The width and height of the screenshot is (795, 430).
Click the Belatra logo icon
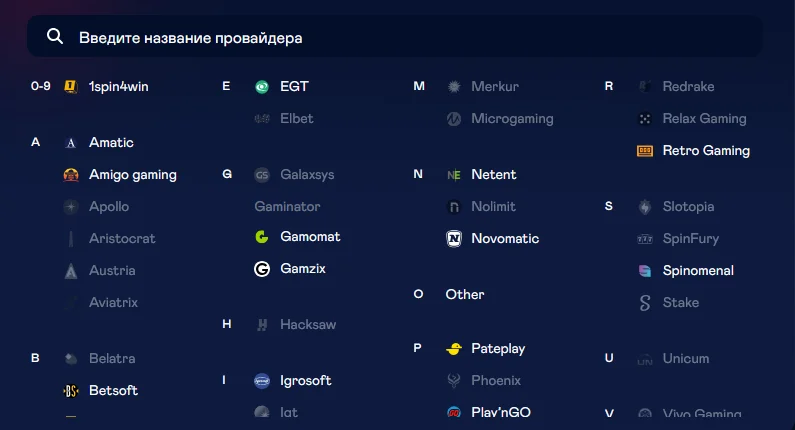pos(71,359)
